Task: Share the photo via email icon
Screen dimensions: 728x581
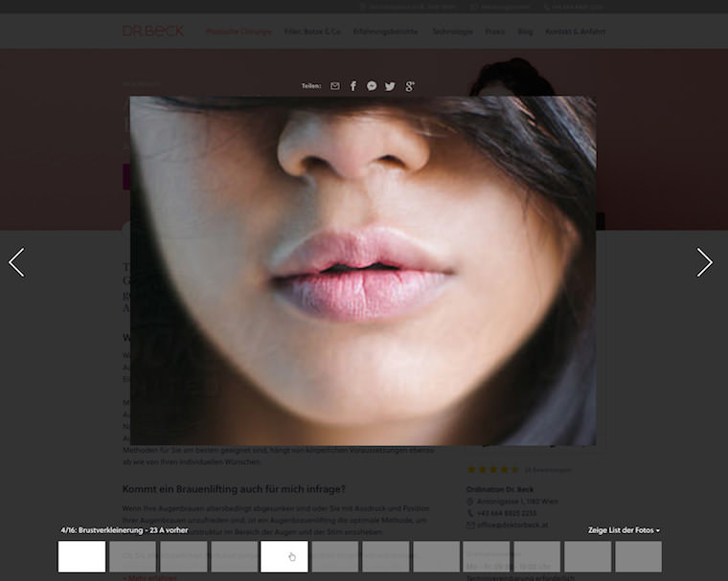Action: [334, 86]
